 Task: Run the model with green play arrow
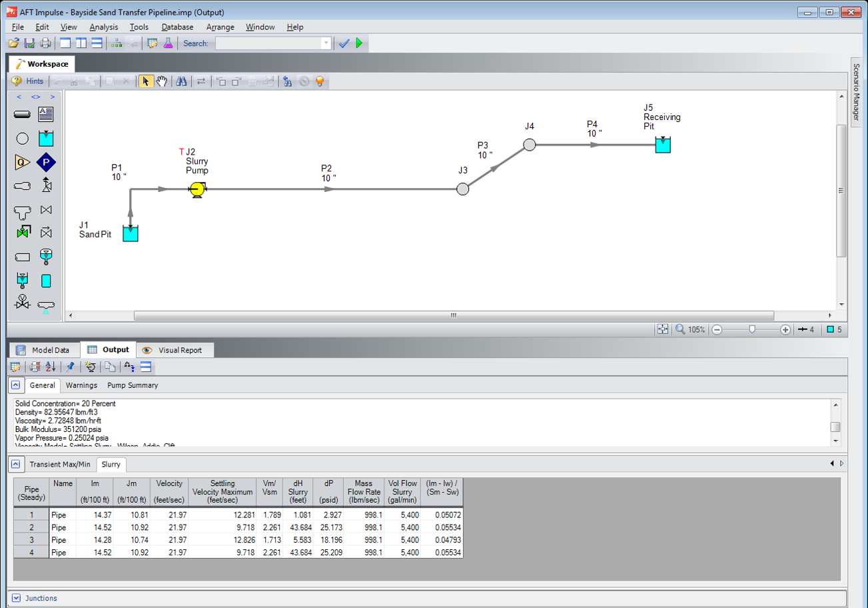[x=360, y=43]
